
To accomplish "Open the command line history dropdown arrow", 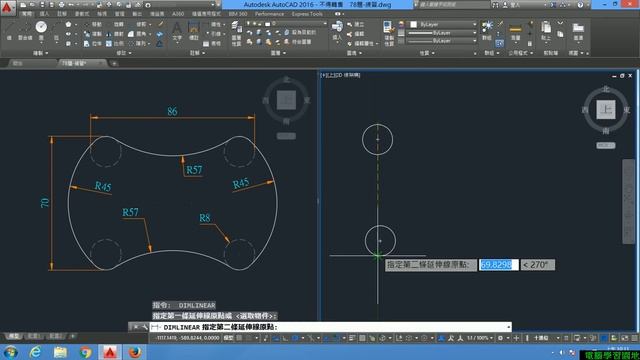I will pos(509,327).
